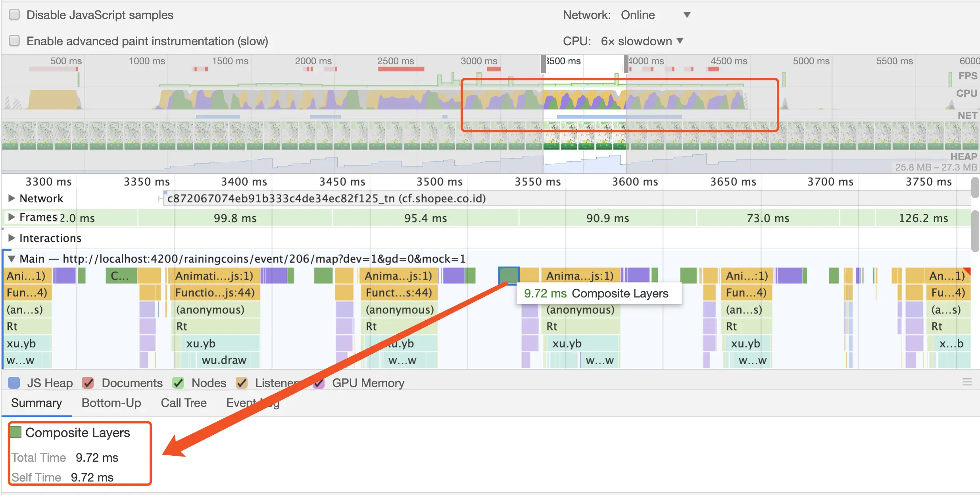Switch to the Bottom-Up tab
The height and width of the screenshot is (495, 980).
[111, 403]
